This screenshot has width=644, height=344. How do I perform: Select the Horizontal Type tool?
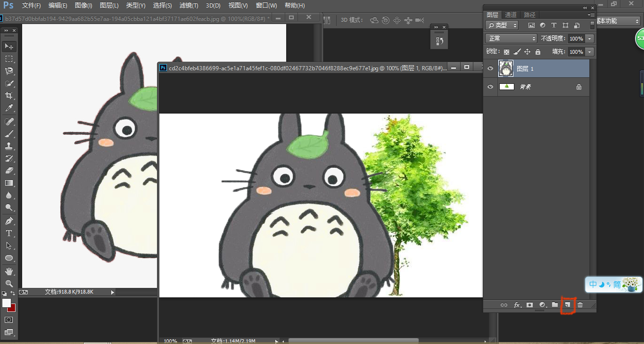[9, 233]
